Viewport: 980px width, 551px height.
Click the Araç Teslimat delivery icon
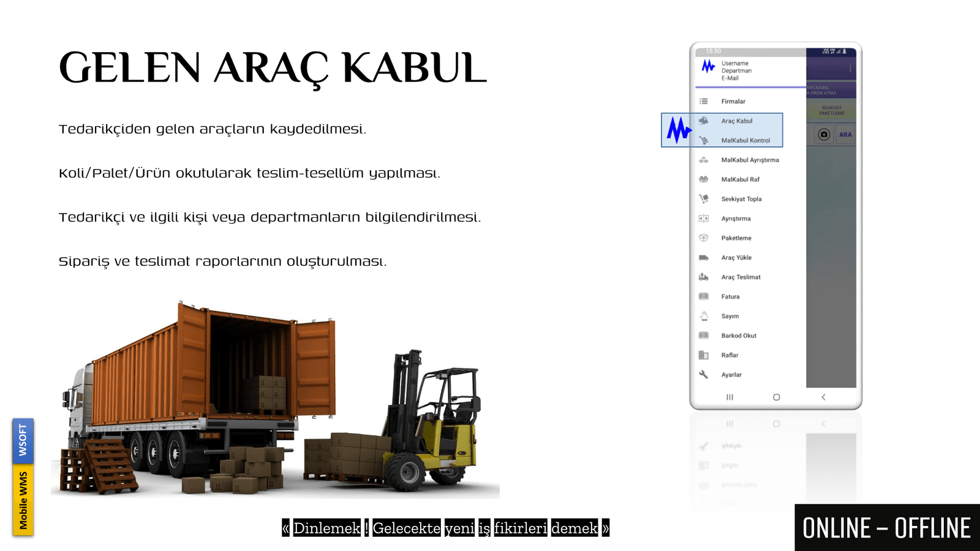(x=704, y=277)
